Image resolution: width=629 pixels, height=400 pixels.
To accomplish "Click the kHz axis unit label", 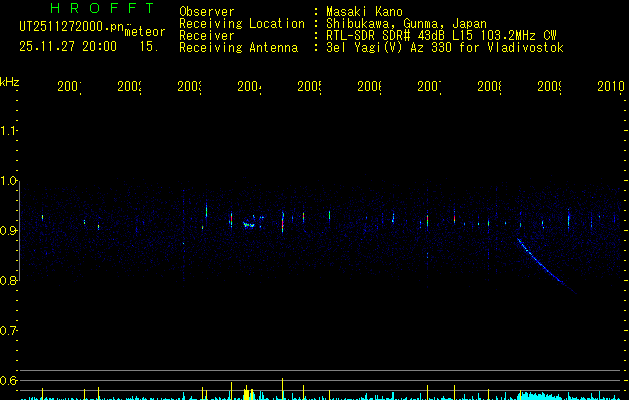I will (10, 82).
